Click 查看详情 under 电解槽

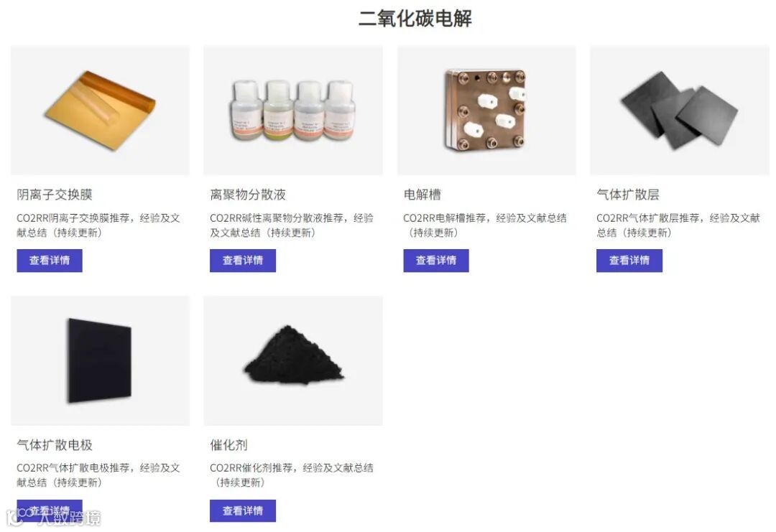(436, 261)
